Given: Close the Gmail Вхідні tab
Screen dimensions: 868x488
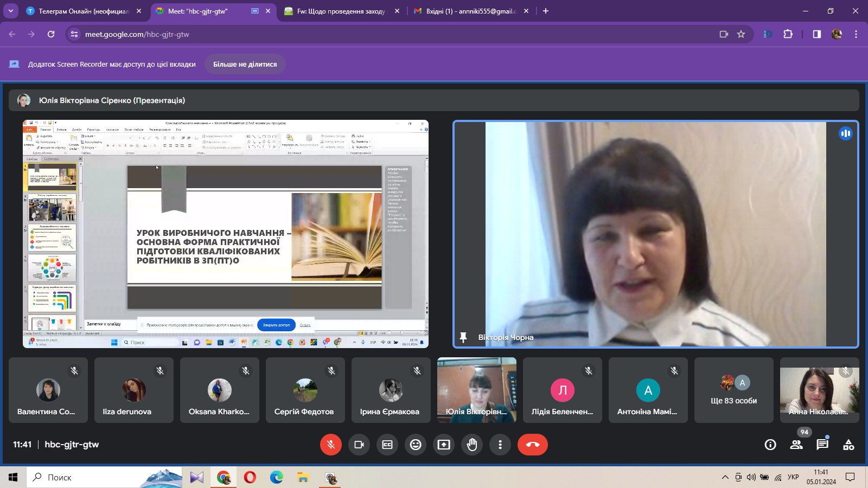Looking at the screenshot, I should [x=526, y=11].
